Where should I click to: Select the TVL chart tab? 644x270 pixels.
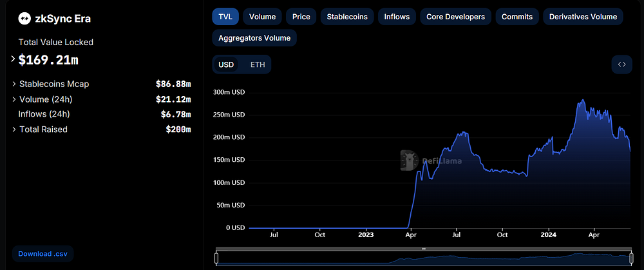225,17
